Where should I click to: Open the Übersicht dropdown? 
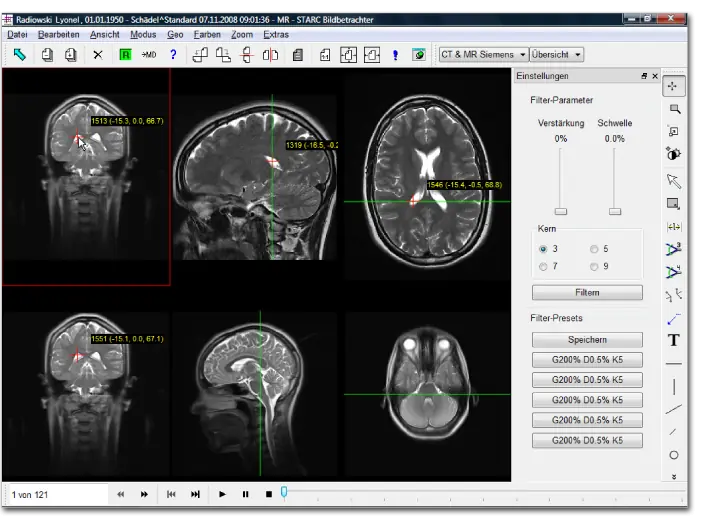[556, 55]
